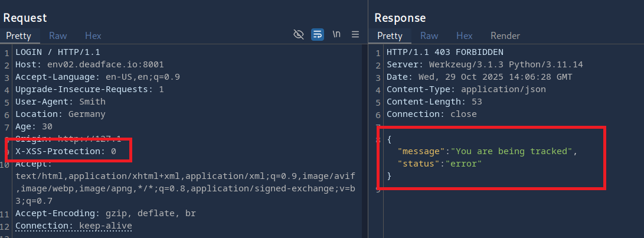Toggle the \n non-printable characters button
Image resolution: width=644 pixels, height=238 pixels.
click(x=336, y=34)
